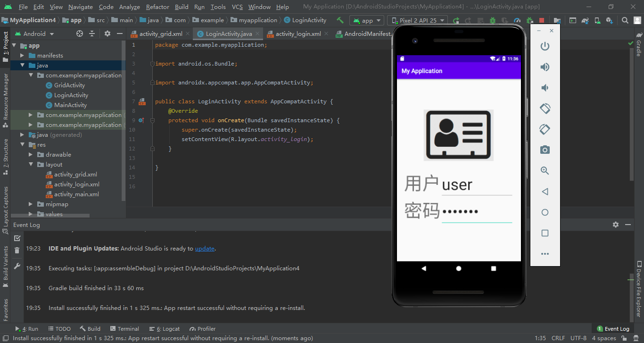Raise emulator volume with volume up icon
The width and height of the screenshot is (644, 343).
[545, 67]
